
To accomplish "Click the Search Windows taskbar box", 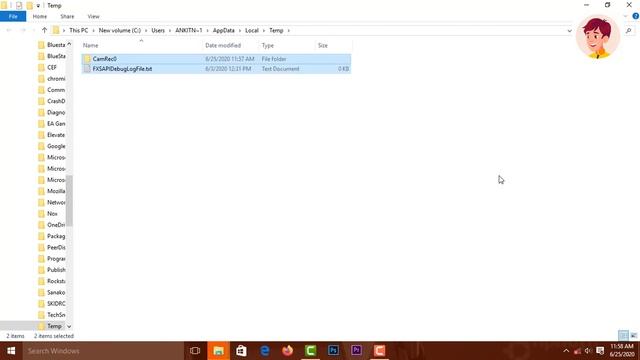I will (x=103, y=351).
